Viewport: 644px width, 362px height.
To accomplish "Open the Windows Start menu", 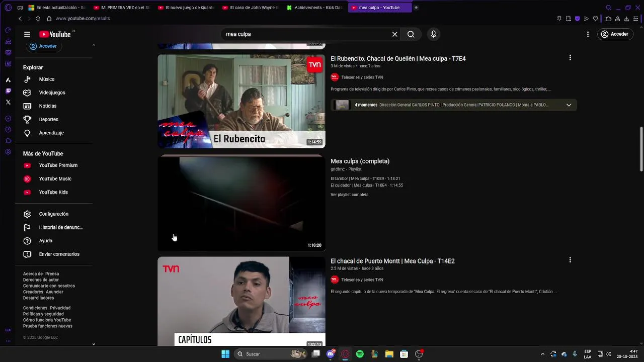I will coord(225,354).
